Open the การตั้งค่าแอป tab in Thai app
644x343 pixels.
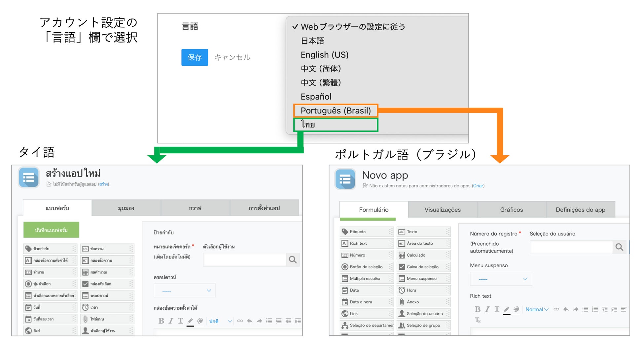pyautogui.click(x=264, y=208)
